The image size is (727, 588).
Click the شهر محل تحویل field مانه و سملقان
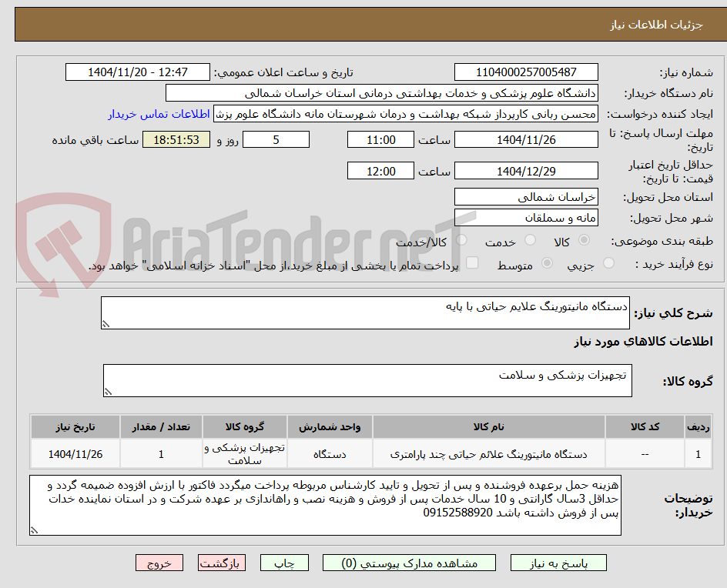[x=526, y=218]
